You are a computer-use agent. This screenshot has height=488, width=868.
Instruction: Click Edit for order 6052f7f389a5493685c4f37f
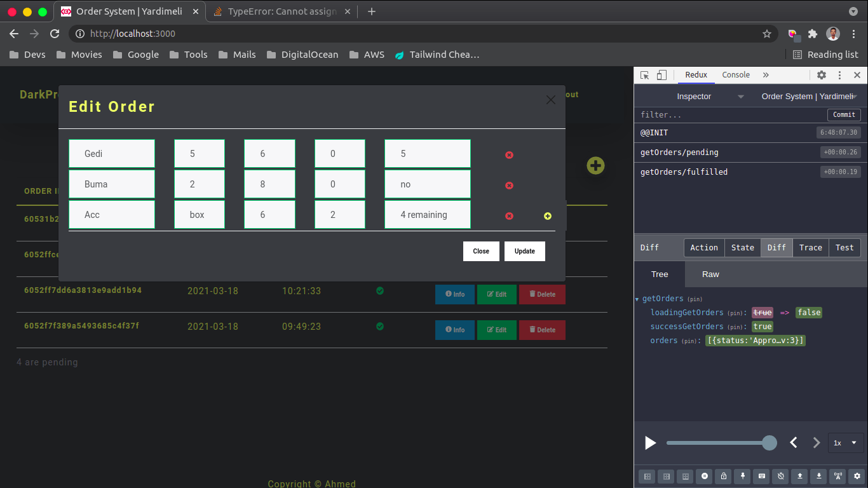click(x=497, y=330)
